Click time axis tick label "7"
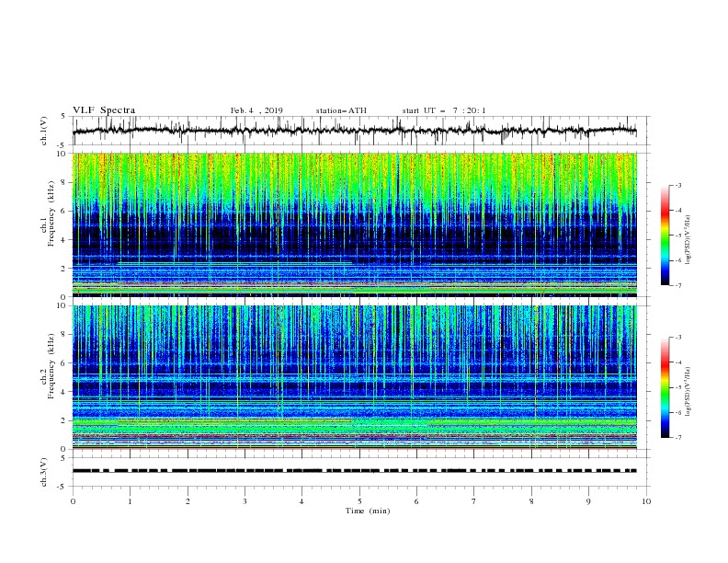728x563 pixels. tap(474, 501)
